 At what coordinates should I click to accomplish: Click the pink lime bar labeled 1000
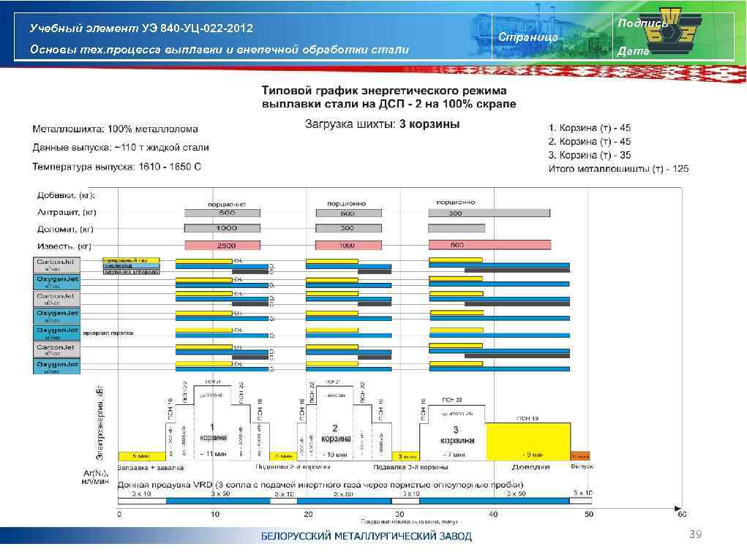click(349, 245)
